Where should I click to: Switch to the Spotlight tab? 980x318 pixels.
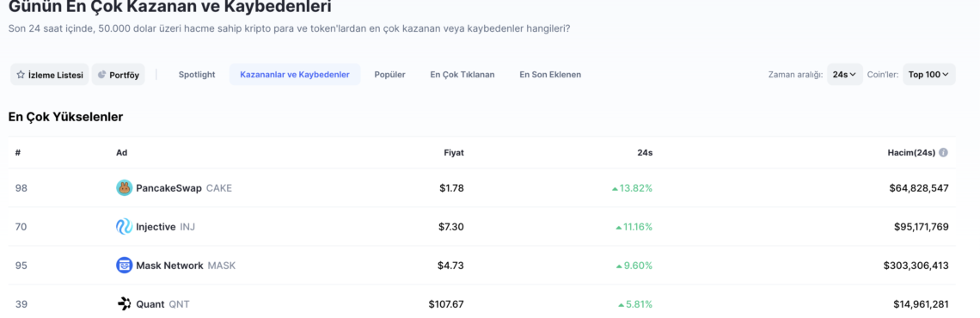197,75
